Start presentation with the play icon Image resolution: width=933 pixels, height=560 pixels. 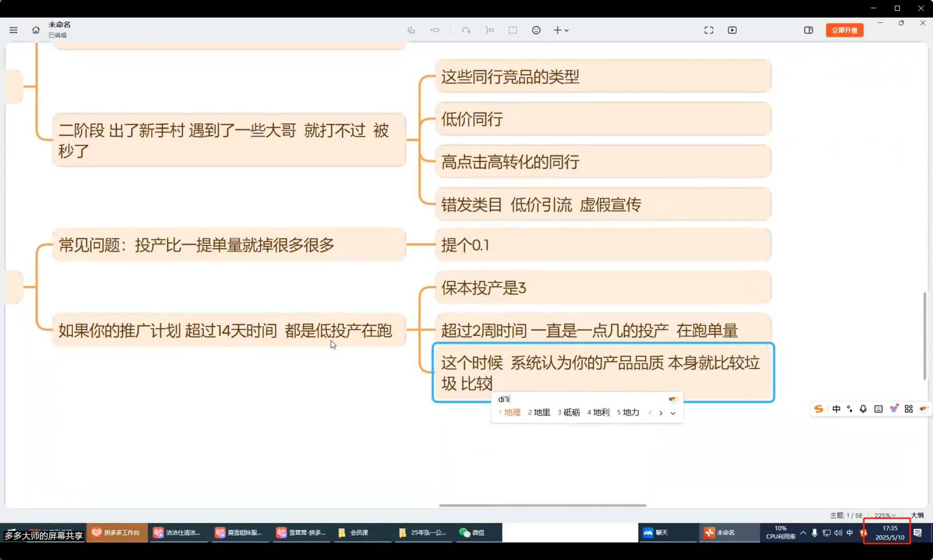point(732,30)
